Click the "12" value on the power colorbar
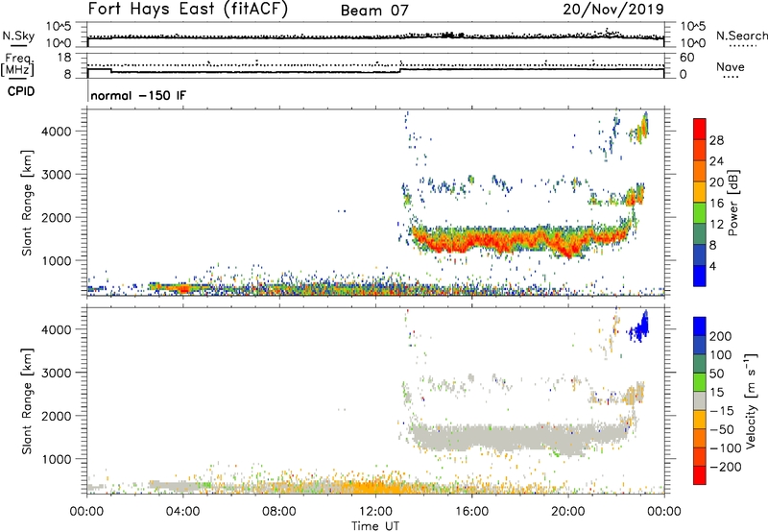This screenshot has height=532, width=768. [716, 225]
